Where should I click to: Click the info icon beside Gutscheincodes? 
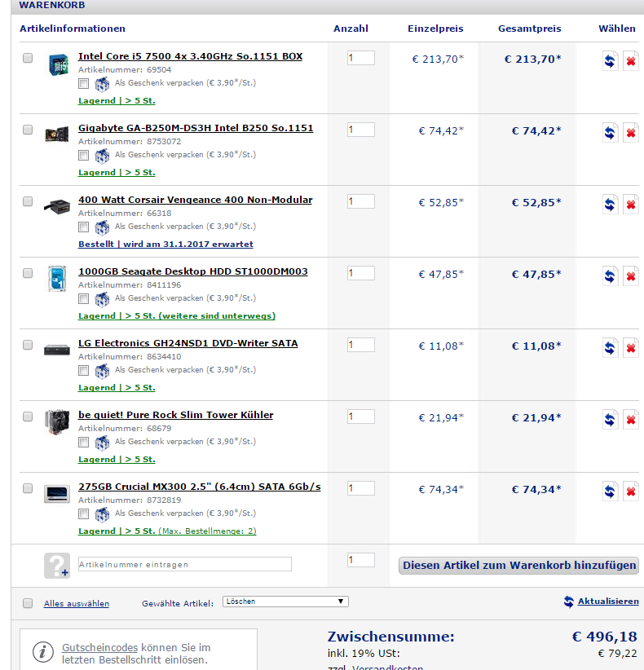43,652
